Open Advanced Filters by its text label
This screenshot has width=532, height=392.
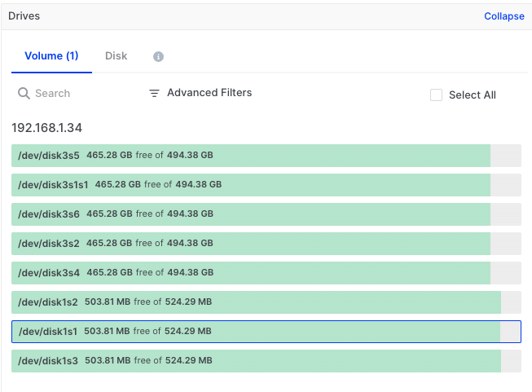click(209, 93)
